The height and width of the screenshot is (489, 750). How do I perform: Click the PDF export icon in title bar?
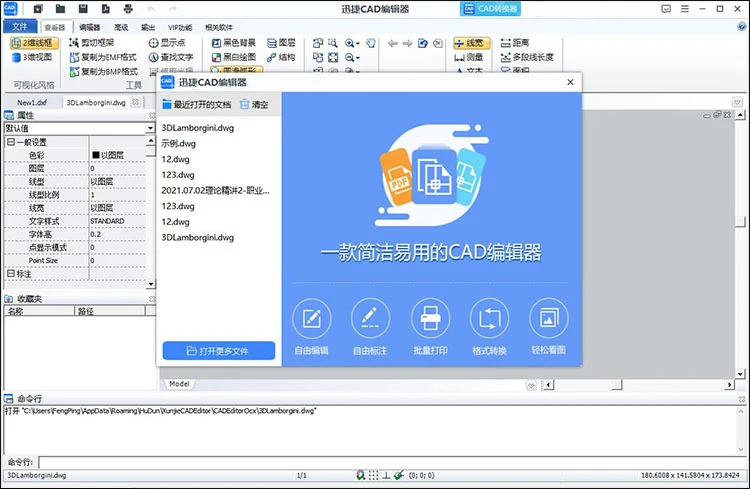pos(106,9)
